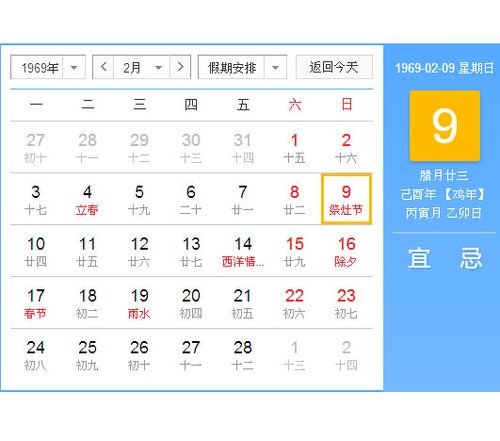
Task: Select February 14 西洋情人节
Action: (243, 251)
